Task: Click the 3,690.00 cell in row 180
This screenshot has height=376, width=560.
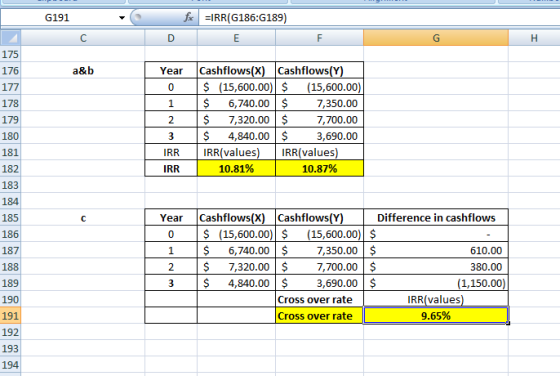Action: pyautogui.click(x=320, y=136)
